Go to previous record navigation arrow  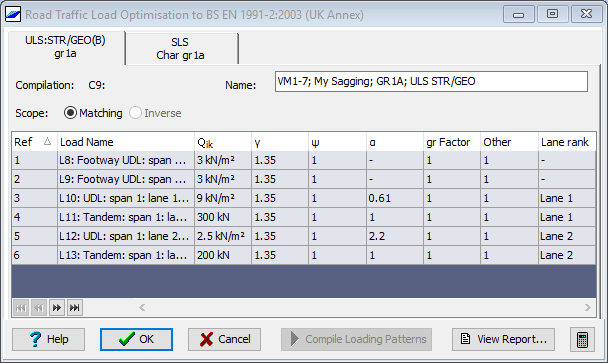pos(39,308)
